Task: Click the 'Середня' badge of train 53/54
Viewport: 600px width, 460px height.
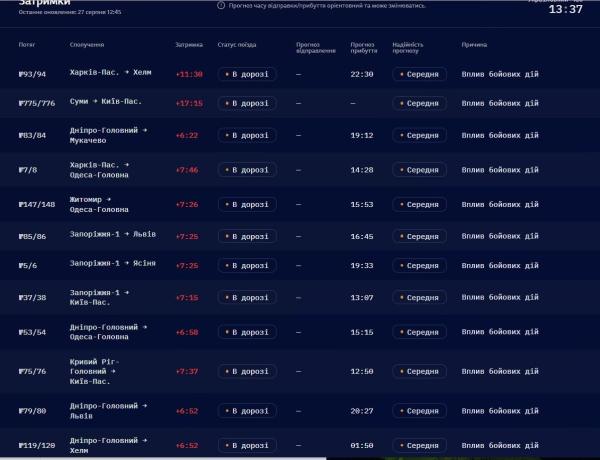Action: pyautogui.click(x=419, y=332)
